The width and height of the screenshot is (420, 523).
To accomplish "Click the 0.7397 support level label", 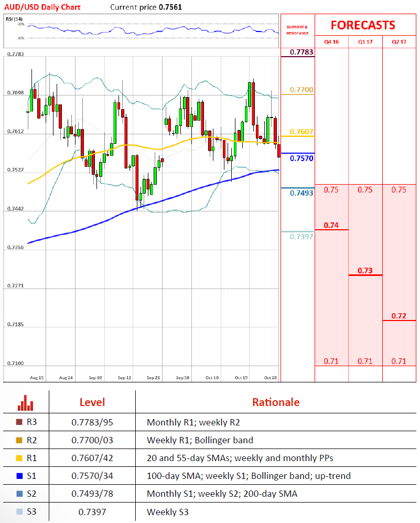I will click(x=301, y=237).
